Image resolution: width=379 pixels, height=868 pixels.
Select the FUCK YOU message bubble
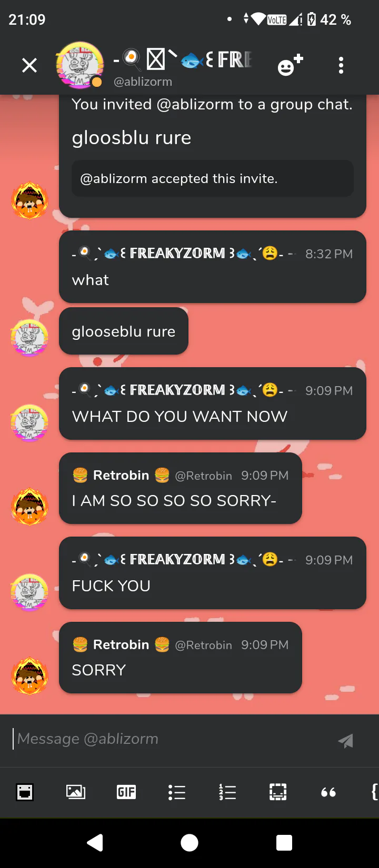tap(213, 573)
